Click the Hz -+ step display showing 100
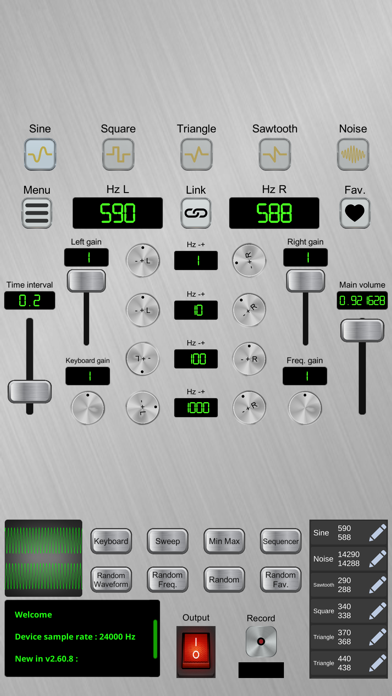This screenshot has height=696, width=392. click(x=196, y=359)
